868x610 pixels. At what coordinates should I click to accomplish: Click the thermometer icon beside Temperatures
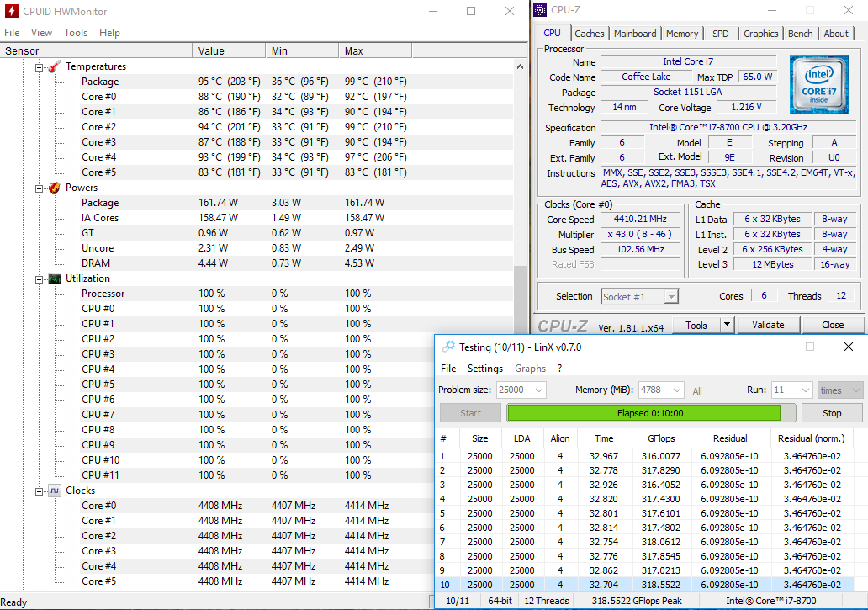54,66
